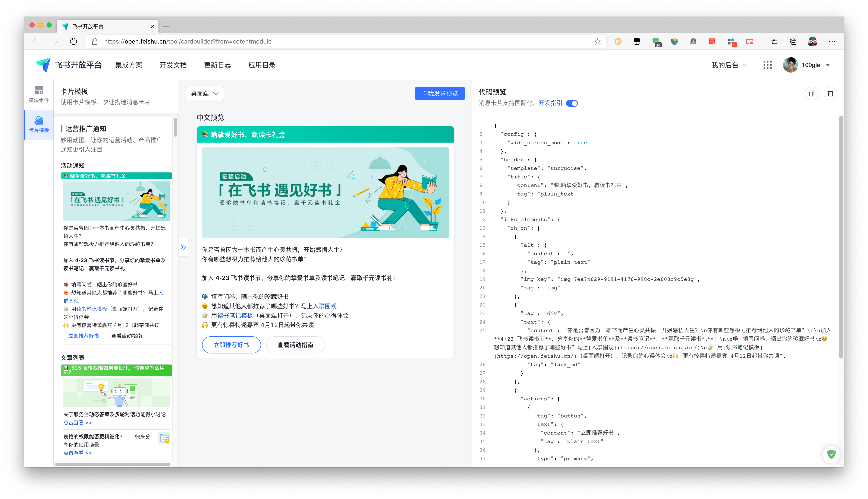
Task: Click the "template": "turquoise" code line
Action: [x=547, y=168]
